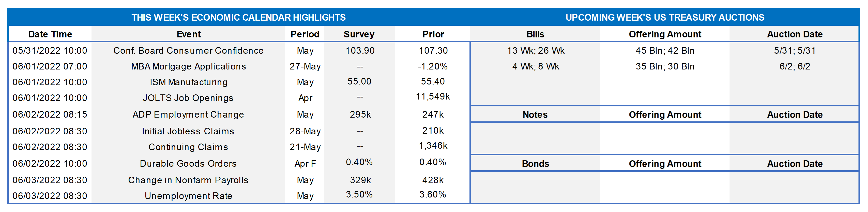Select the ADP Employment Change survey value 295k

coord(360,115)
